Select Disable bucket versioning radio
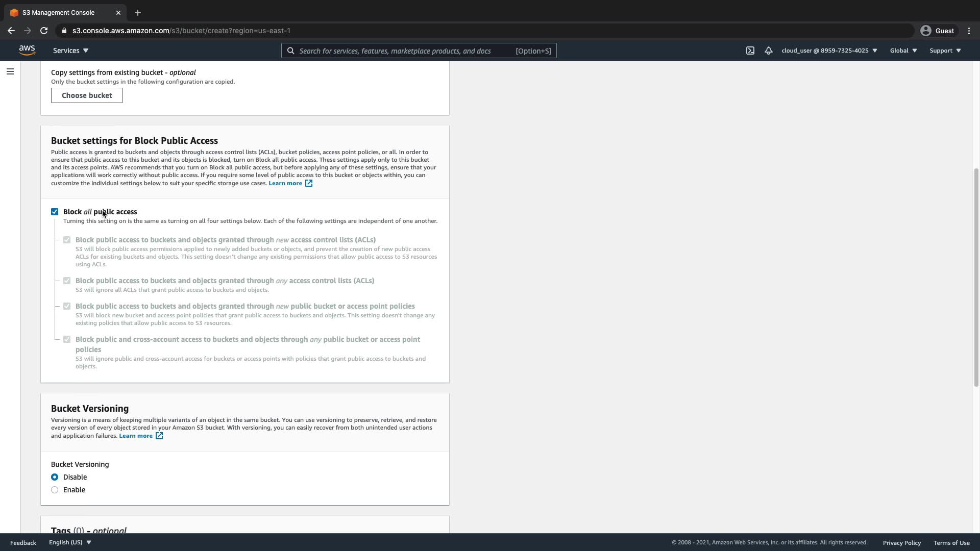Image resolution: width=980 pixels, height=551 pixels. click(x=55, y=477)
